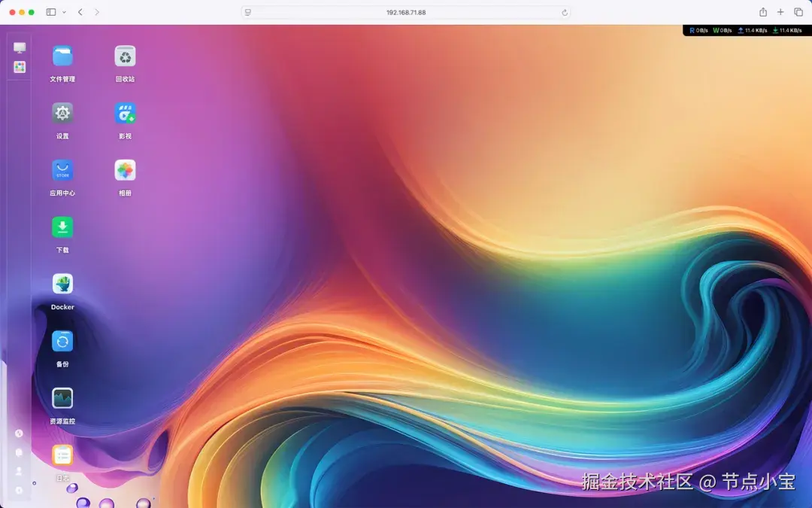Click the 设置 label text
812x508 pixels.
(62, 135)
